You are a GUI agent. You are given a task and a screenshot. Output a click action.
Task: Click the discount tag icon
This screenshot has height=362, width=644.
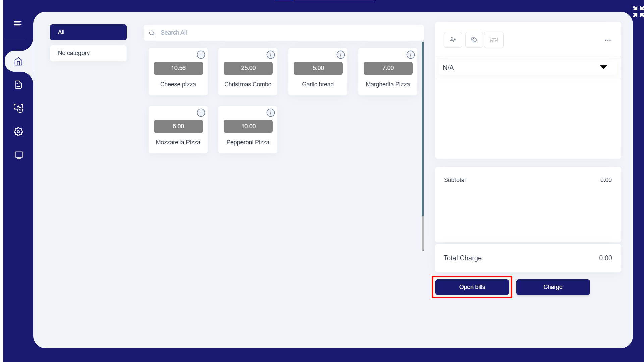point(474,40)
